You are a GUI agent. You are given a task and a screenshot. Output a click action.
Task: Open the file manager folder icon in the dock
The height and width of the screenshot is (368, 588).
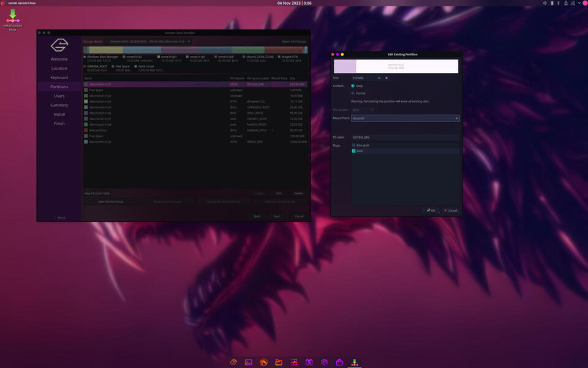[279, 362]
